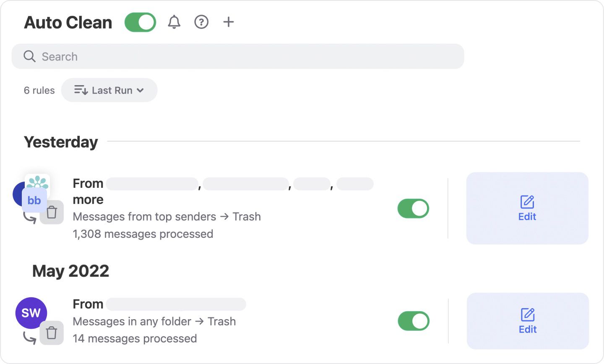Click Edit on the May 2022 rule
Image resolution: width=604 pixels, height=364 pixels.
[x=527, y=321]
